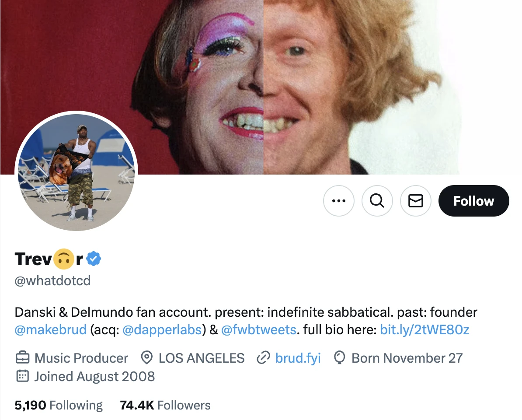The width and height of the screenshot is (522, 420).
Task: Visit the brud.fyi website link
Action: tap(298, 358)
